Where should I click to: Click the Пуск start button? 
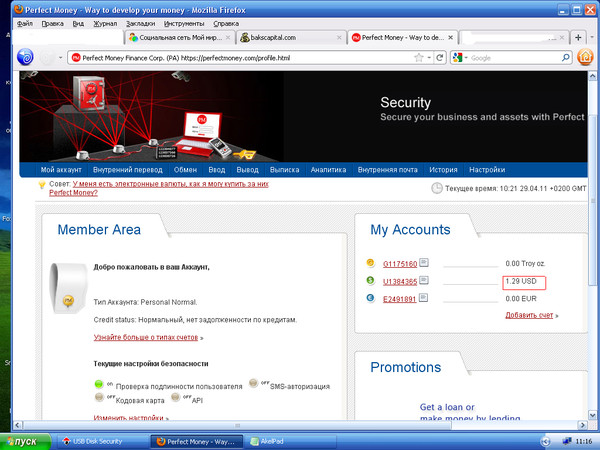25,441
